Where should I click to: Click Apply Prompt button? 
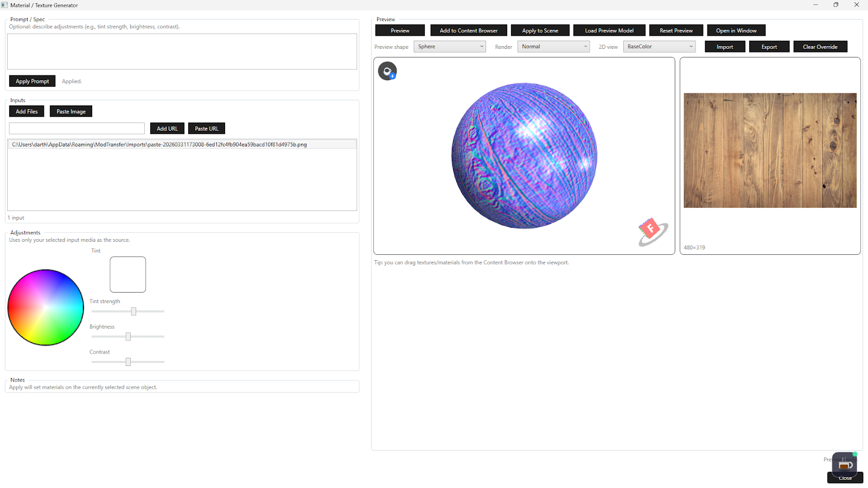point(31,81)
